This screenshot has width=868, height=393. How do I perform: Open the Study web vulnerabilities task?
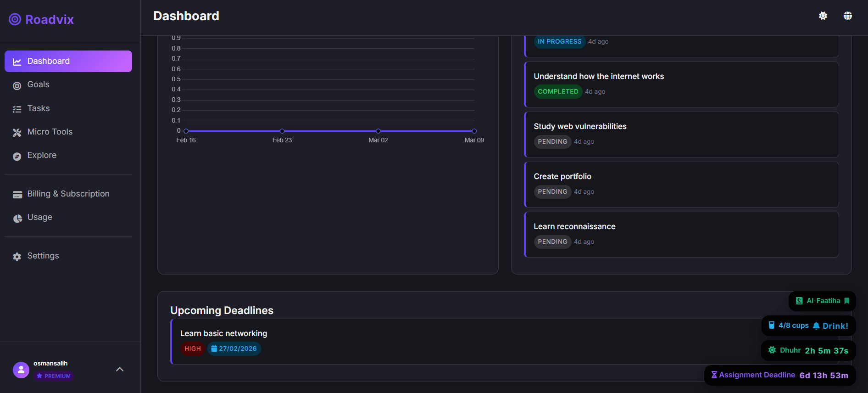pos(681,135)
